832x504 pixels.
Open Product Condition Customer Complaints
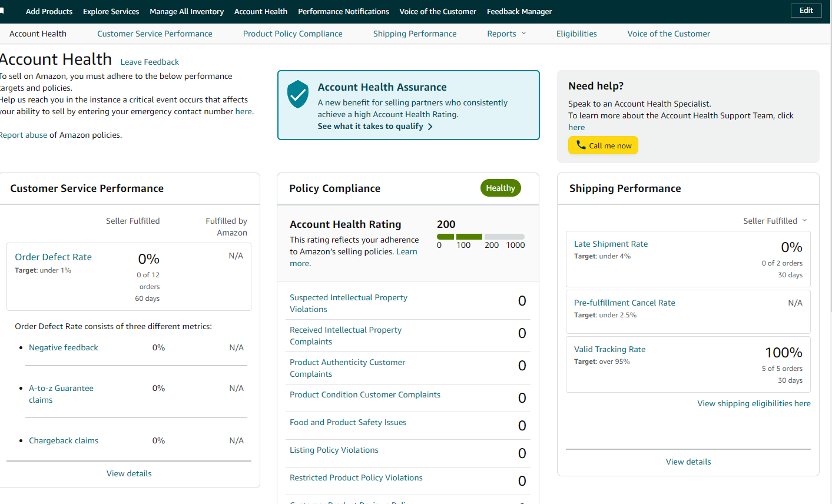(x=365, y=394)
